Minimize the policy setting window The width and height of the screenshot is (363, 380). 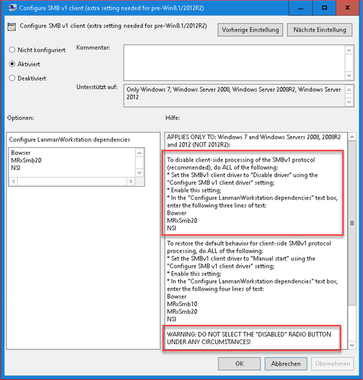(301, 8)
